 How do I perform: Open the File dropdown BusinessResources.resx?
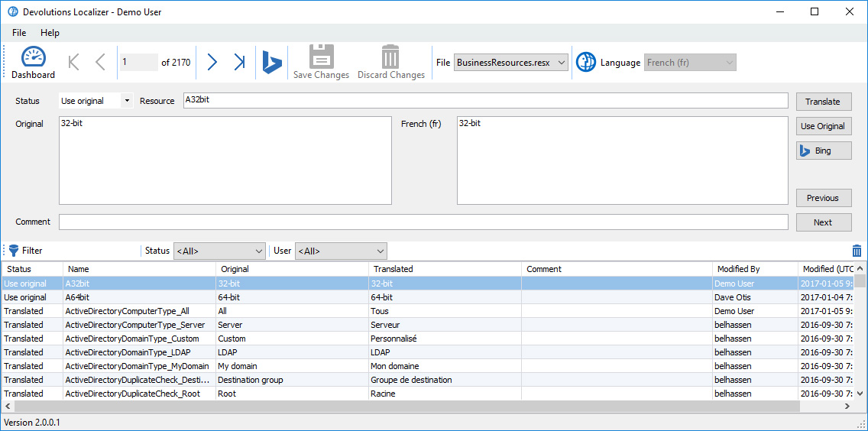click(511, 63)
